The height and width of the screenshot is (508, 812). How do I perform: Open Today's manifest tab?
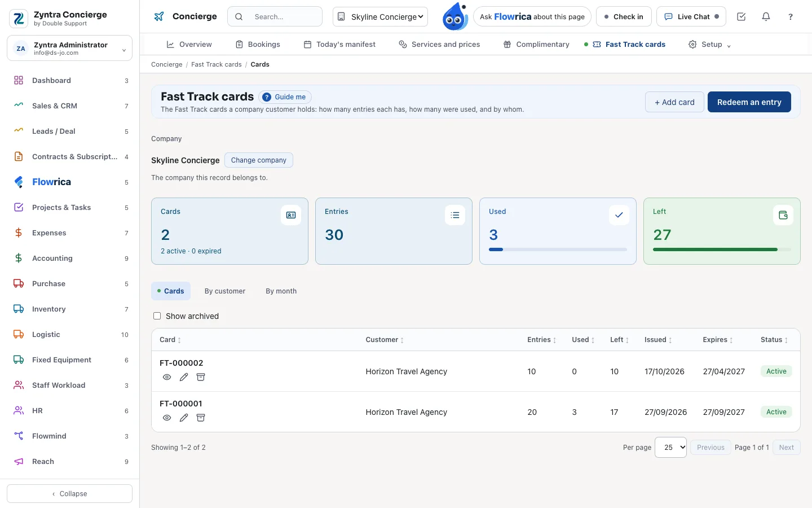339,45
